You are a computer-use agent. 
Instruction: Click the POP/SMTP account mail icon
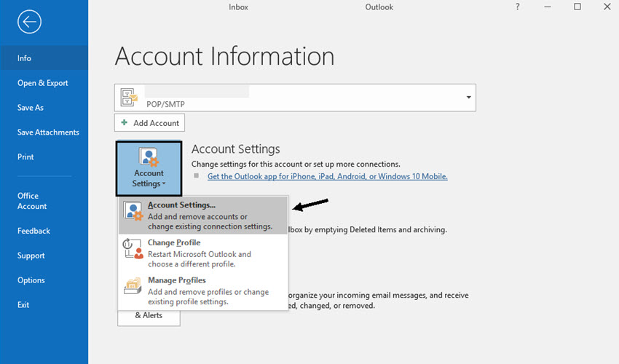130,97
